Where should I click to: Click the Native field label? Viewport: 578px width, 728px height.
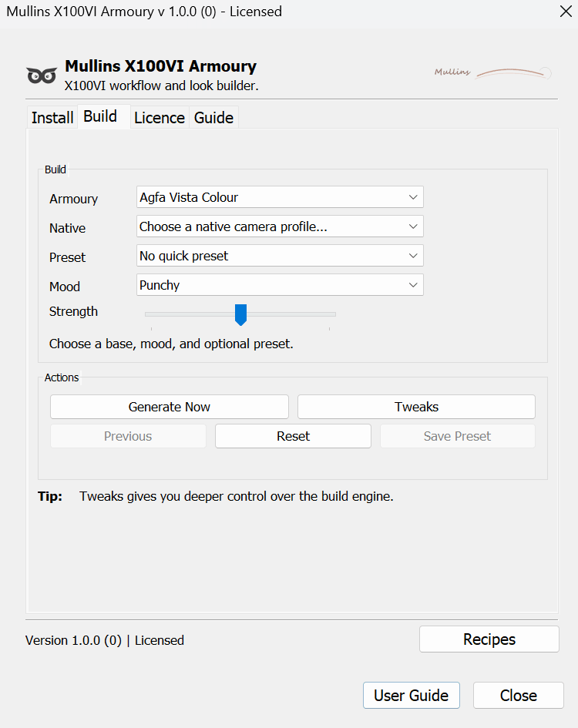click(x=67, y=228)
